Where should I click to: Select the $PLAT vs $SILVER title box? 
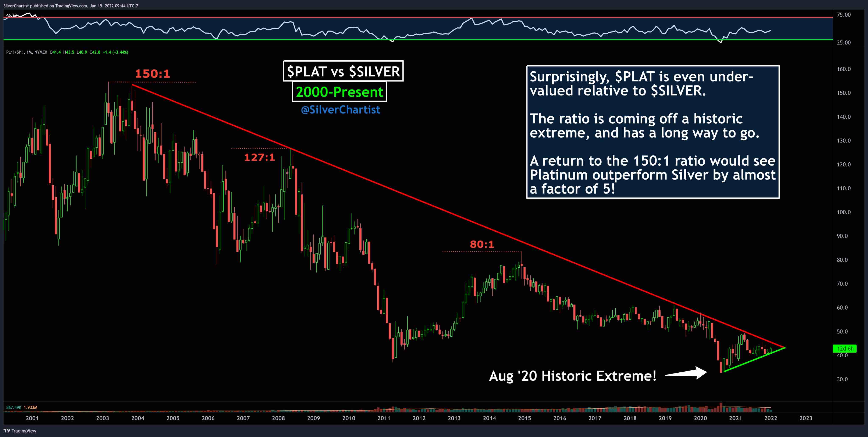tap(343, 71)
